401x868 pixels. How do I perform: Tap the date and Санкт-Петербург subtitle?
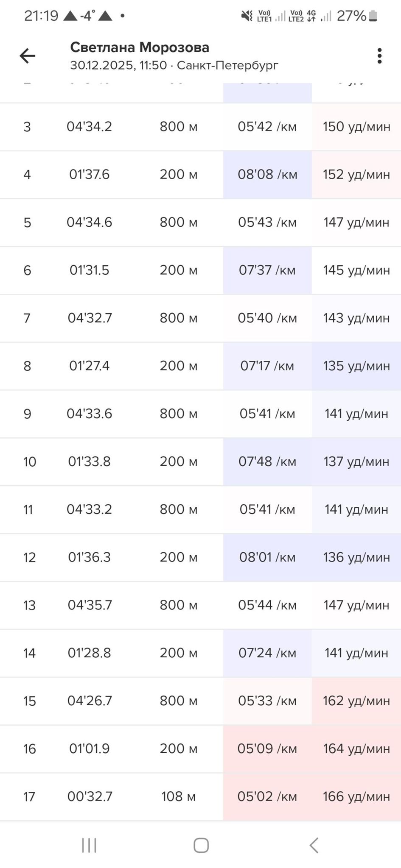coord(174,65)
